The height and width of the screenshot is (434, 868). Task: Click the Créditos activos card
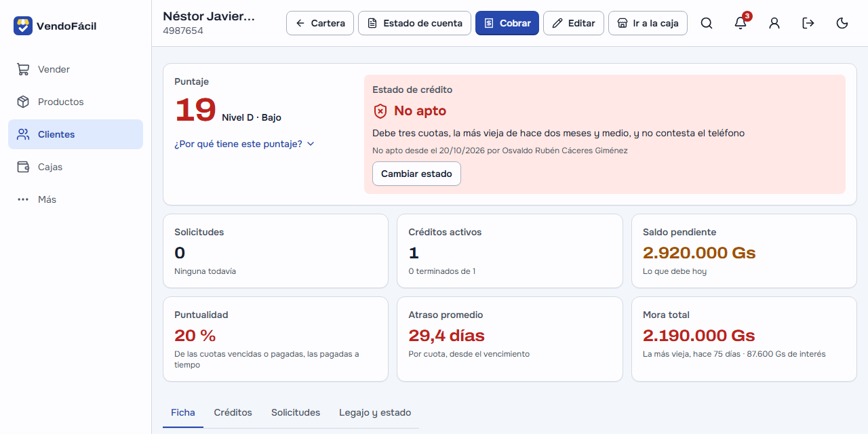click(510, 251)
